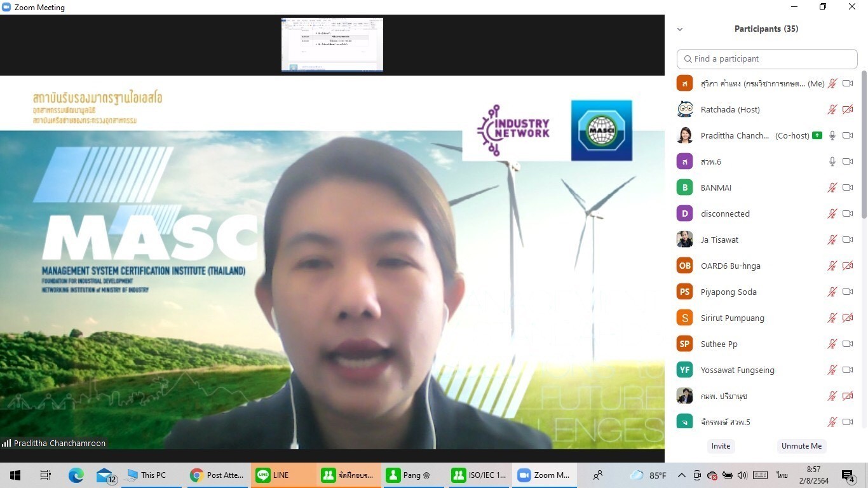Click the camera icon for Ratchada (Host)

coord(848,109)
